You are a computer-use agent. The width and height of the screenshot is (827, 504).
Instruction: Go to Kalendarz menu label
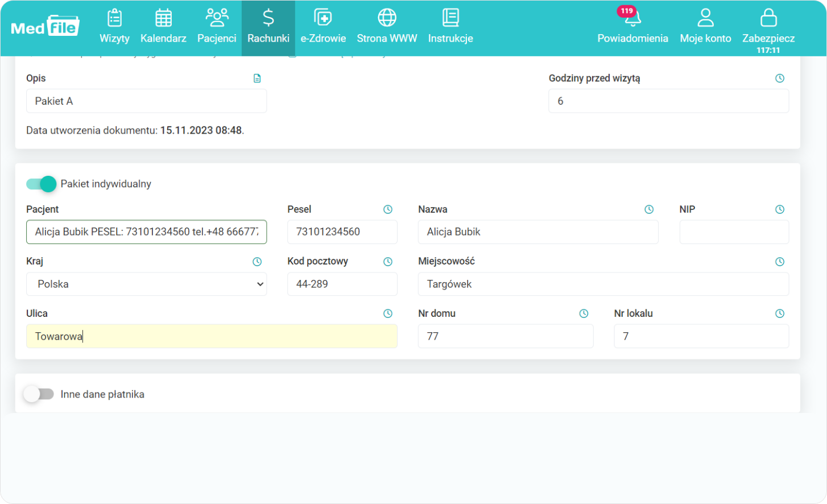(163, 38)
